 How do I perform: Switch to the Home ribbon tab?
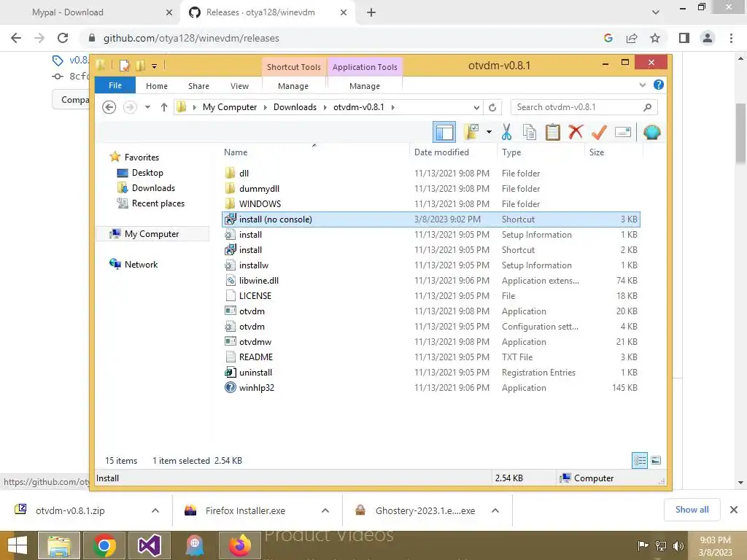pos(157,86)
